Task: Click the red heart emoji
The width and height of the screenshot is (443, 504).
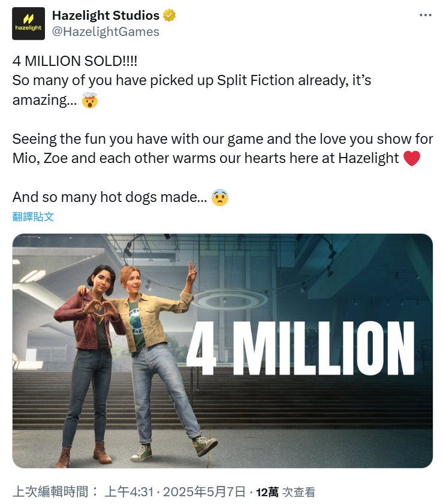Action: (x=411, y=158)
